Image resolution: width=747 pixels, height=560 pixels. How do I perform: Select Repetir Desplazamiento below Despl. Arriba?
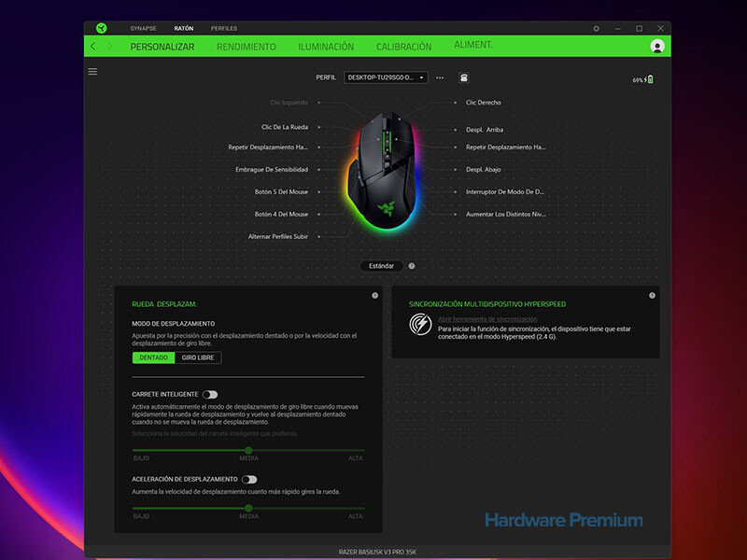tap(505, 147)
